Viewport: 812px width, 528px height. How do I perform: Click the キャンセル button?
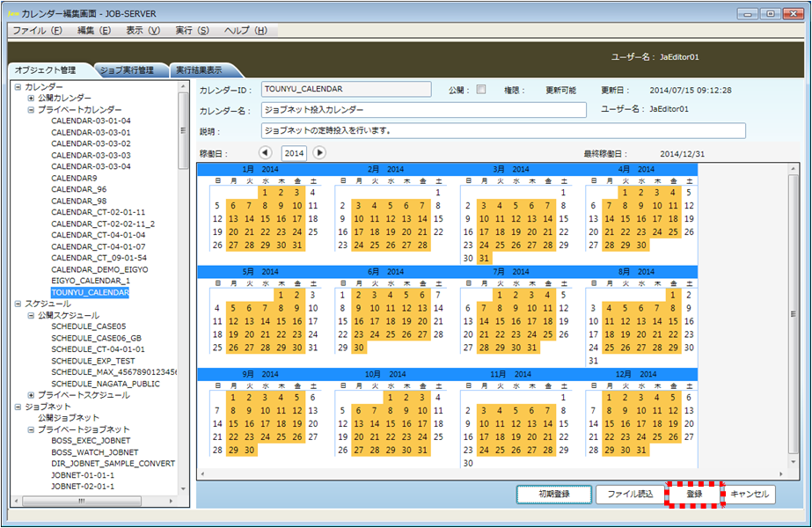pos(750,495)
